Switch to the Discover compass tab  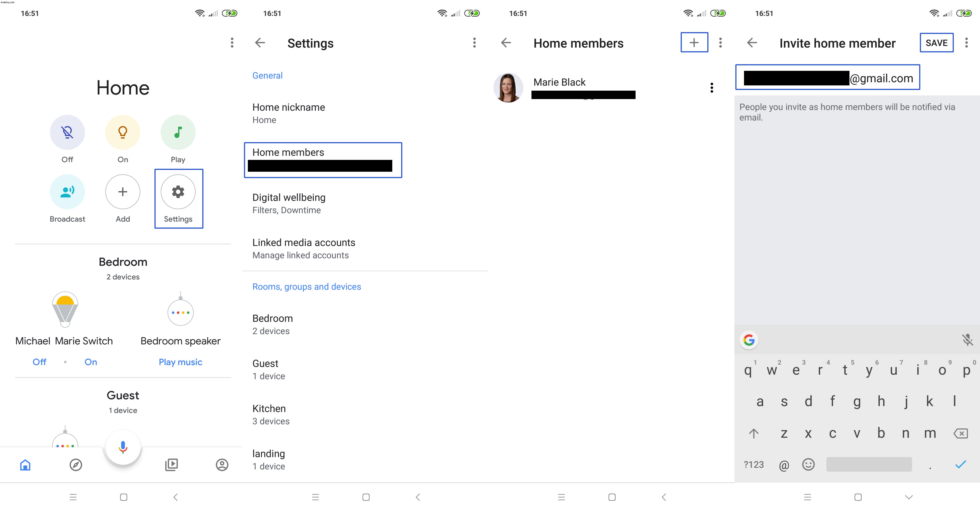pyautogui.click(x=76, y=464)
